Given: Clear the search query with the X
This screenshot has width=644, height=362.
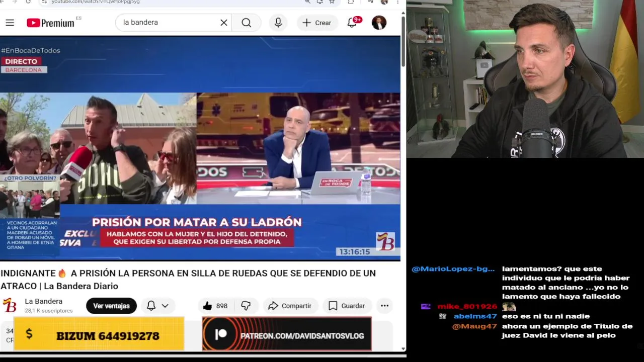Looking at the screenshot, I should click(x=224, y=23).
